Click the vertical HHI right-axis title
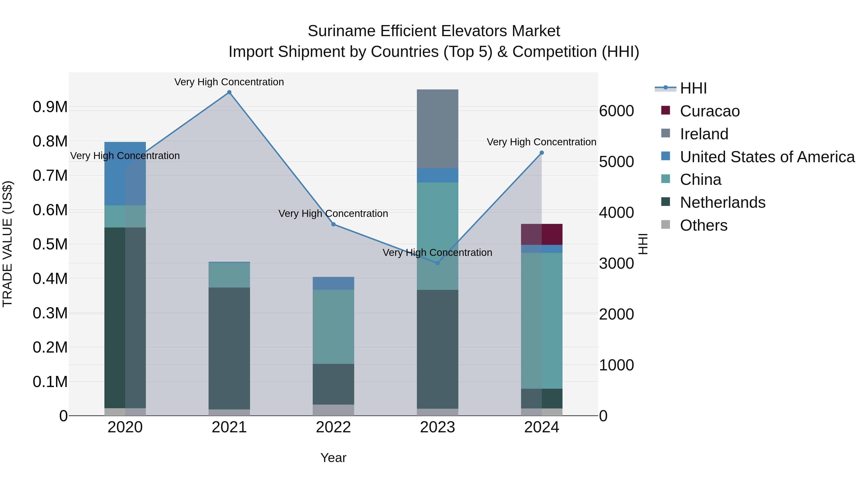Viewport: 868px width, 488px height. click(x=643, y=244)
